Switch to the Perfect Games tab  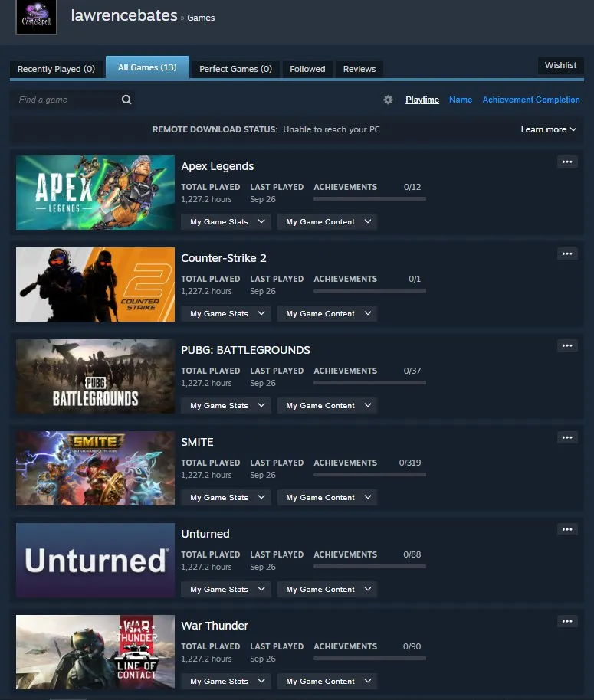(x=235, y=69)
